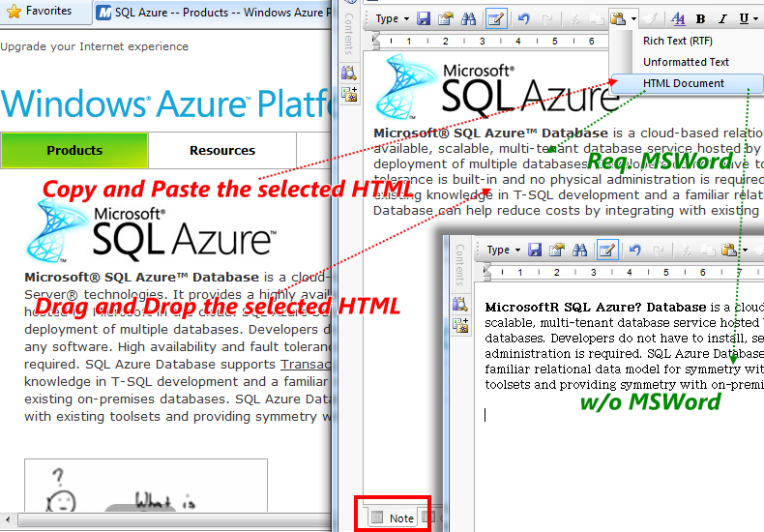Toggle edit mode button in lower editor
Screen dimensions: 764x532
click(607, 250)
